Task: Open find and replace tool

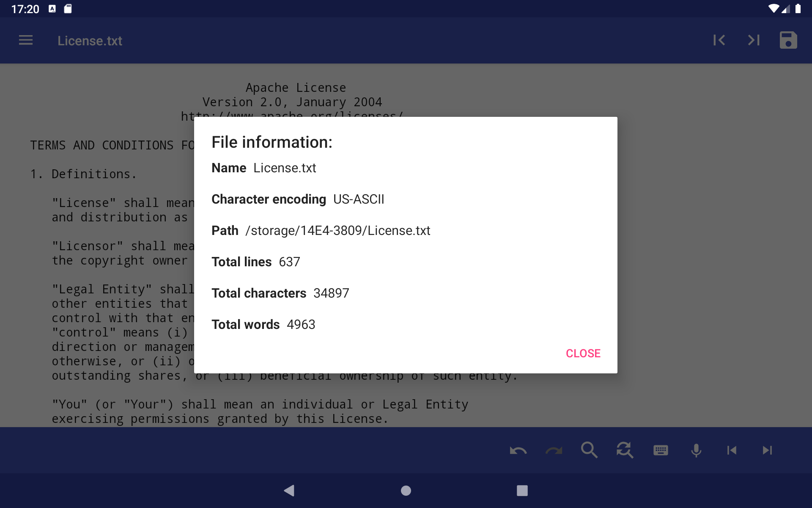Action: pyautogui.click(x=625, y=450)
